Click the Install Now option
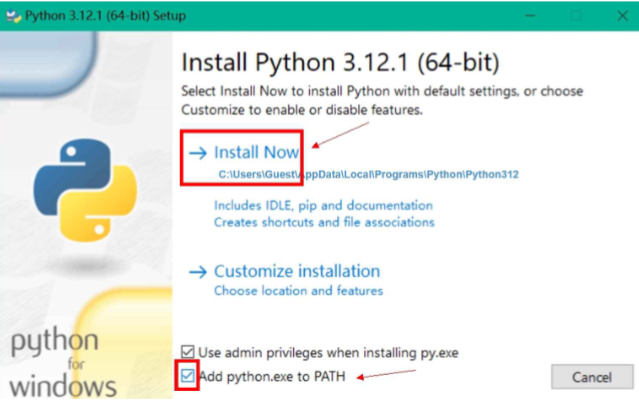The image size is (639, 402). pos(256,152)
